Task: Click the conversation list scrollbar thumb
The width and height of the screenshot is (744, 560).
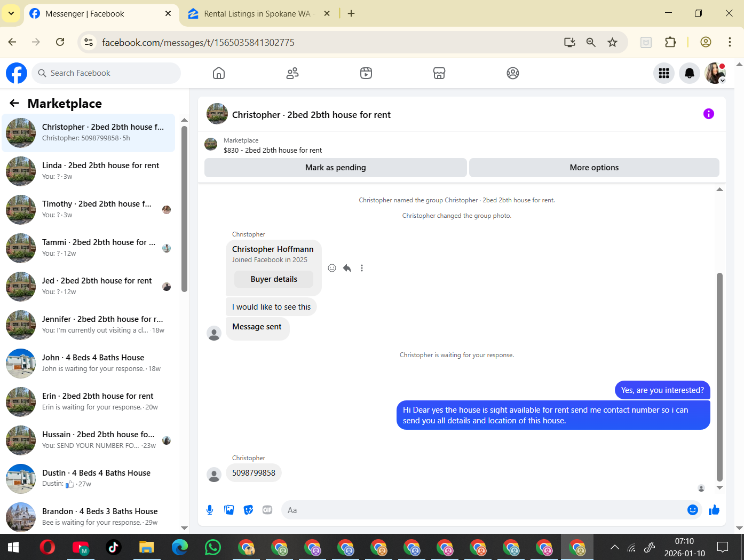Action: click(x=184, y=209)
